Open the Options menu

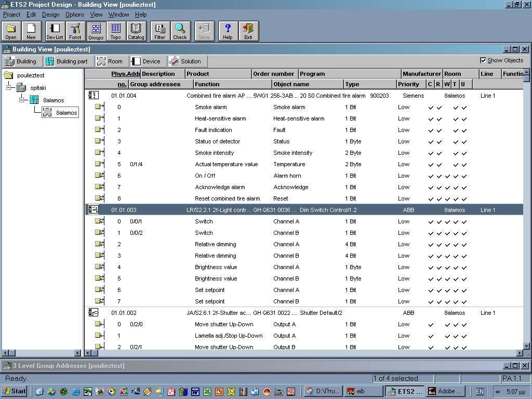pos(75,15)
